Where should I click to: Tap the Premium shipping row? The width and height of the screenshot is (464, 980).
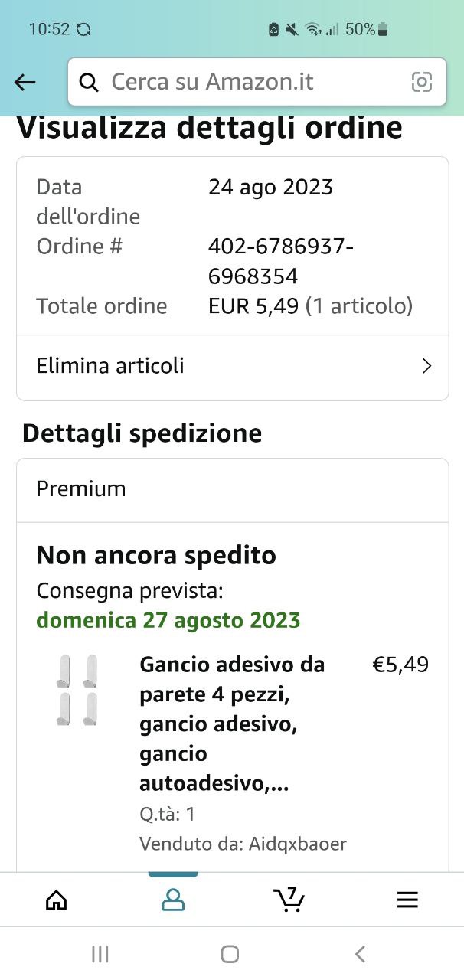[233, 489]
